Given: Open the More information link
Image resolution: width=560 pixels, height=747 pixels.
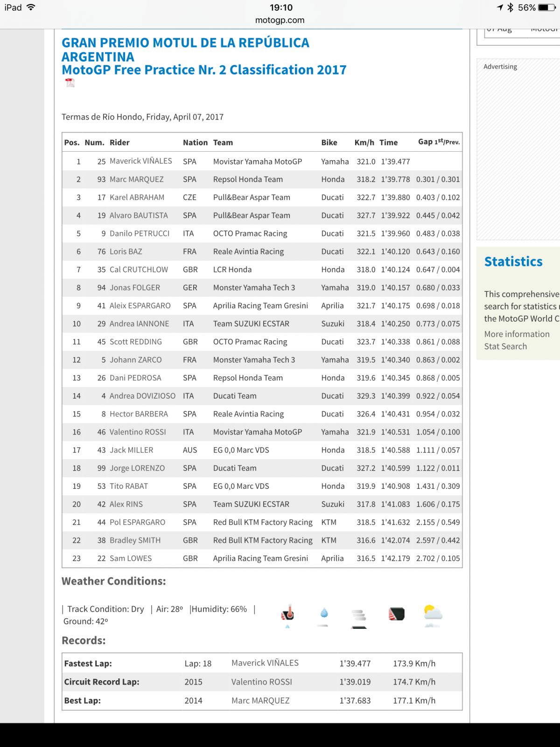Looking at the screenshot, I should (x=517, y=334).
